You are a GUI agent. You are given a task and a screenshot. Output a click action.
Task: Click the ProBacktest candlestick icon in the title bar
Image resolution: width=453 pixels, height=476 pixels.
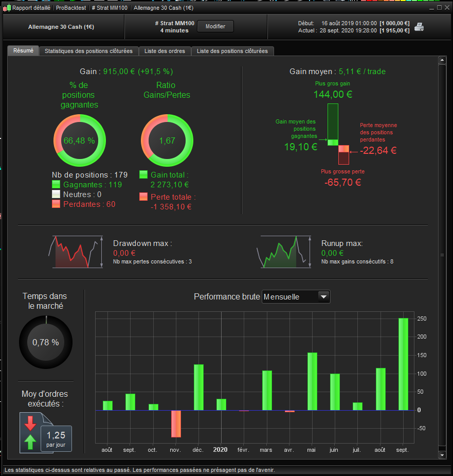(x=7, y=8)
